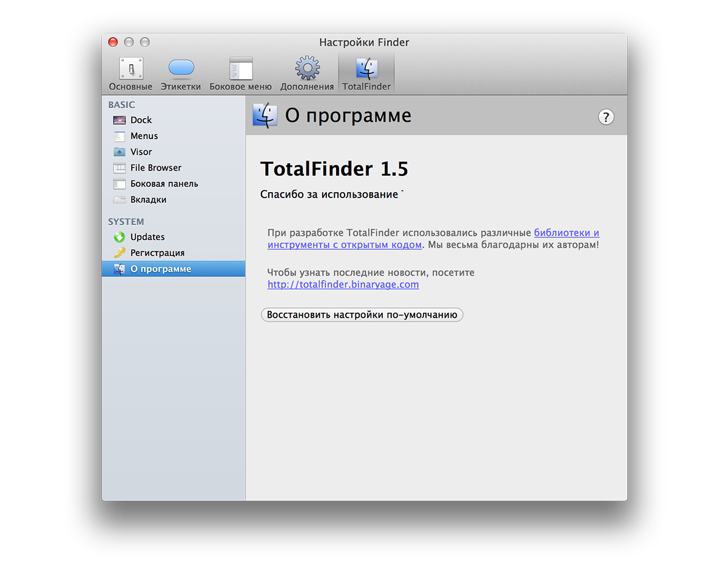Visit the totalfinder.binaryage.com link

[x=343, y=284]
